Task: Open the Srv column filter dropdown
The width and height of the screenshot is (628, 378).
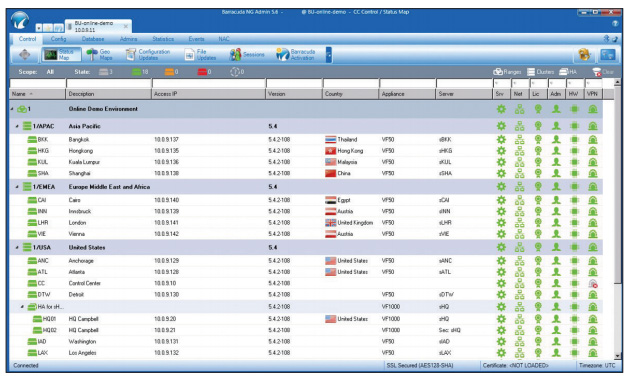Action: coord(501,83)
